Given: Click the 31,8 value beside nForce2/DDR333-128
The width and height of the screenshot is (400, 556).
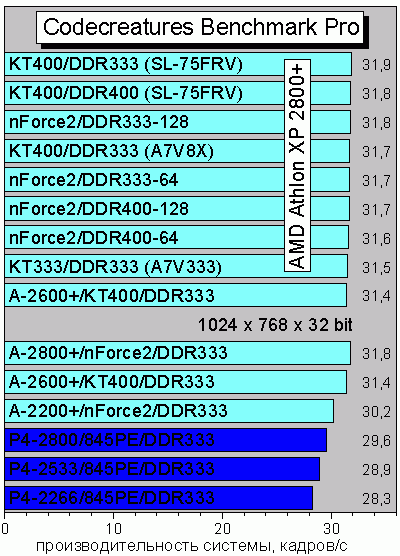Looking at the screenshot, I should (376, 123).
